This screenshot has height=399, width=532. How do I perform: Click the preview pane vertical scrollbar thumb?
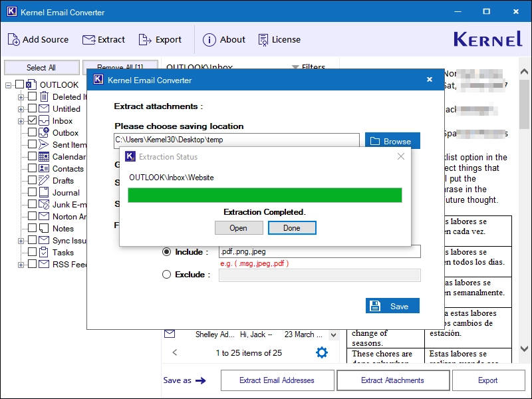coord(525,104)
